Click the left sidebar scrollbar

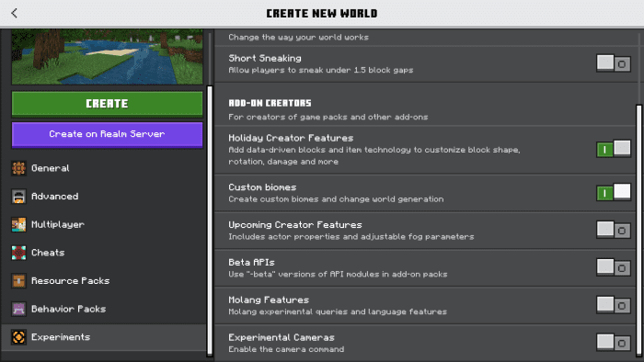tap(210, 221)
